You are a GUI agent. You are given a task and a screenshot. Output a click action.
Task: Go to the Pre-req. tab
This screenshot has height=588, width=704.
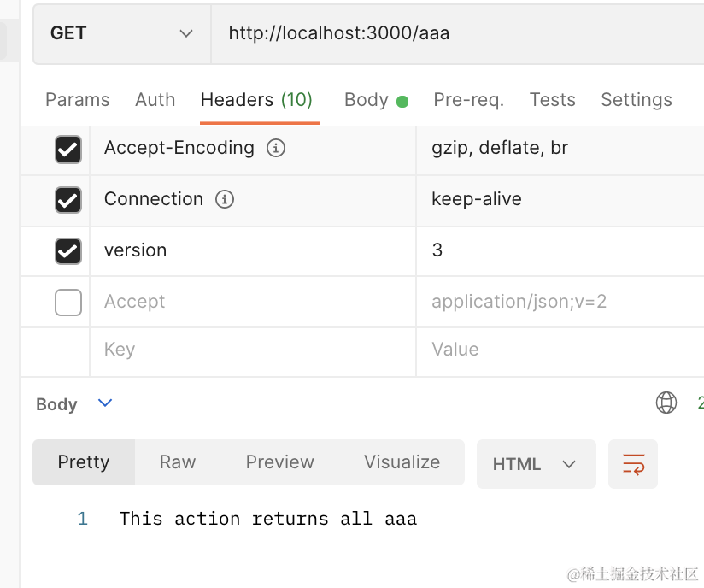(x=468, y=100)
